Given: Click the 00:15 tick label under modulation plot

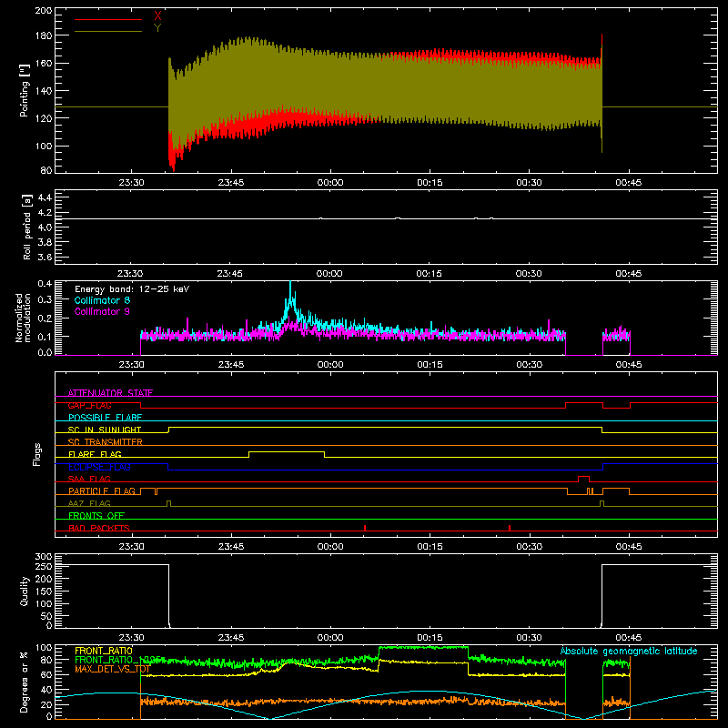Looking at the screenshot, I should tap(430, 365).
